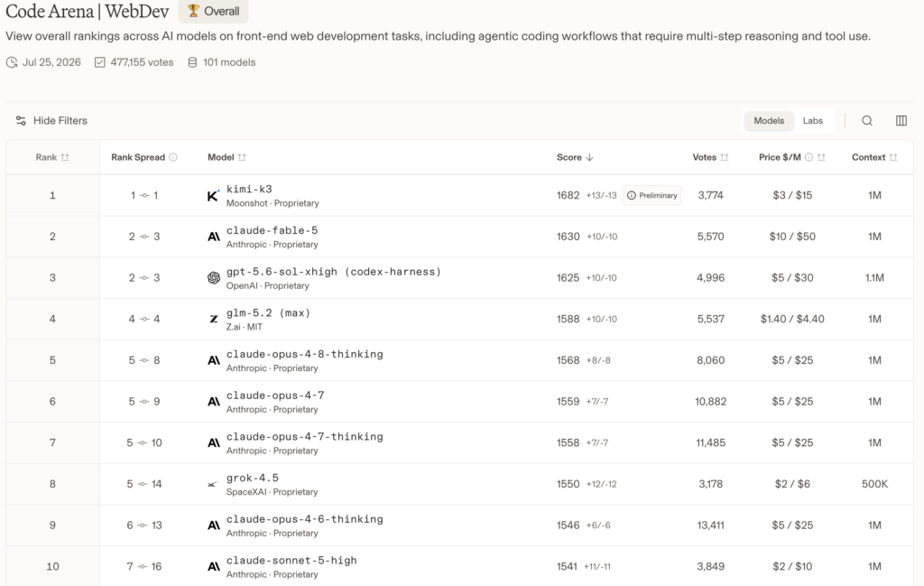Sort by Context using its arrows
924x586 pixels.
[893, 157]
